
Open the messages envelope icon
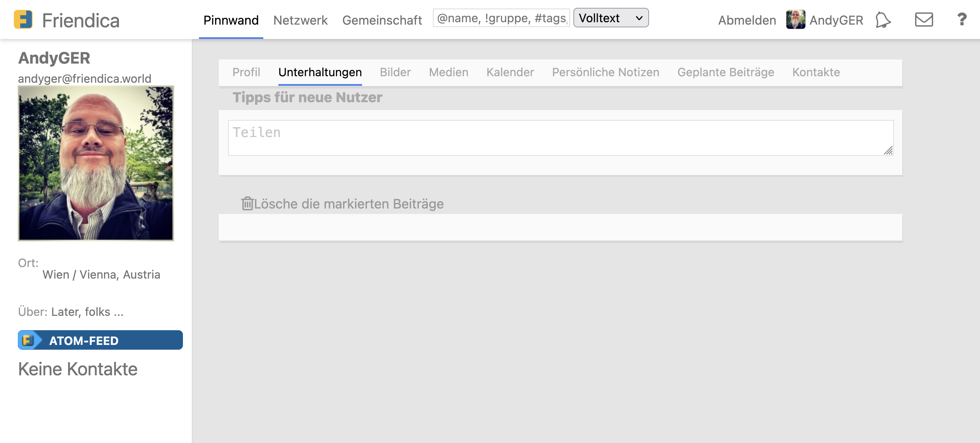click(x=924, y=20)
